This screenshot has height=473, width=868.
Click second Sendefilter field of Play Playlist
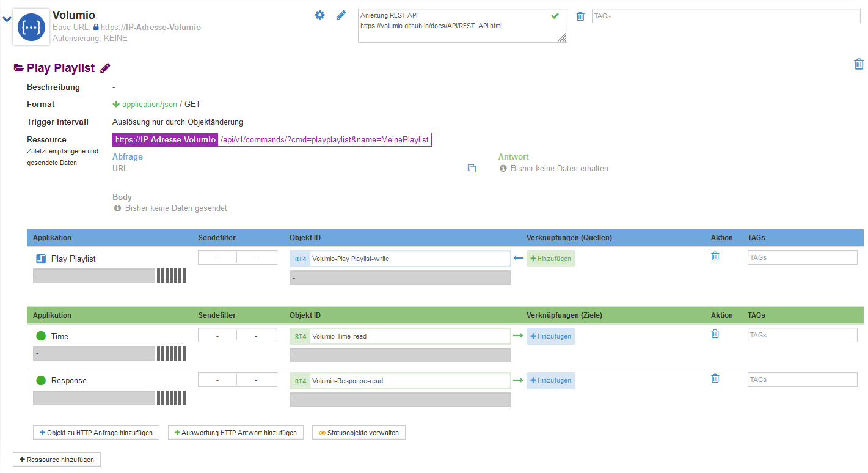click(x=257, y=258)
